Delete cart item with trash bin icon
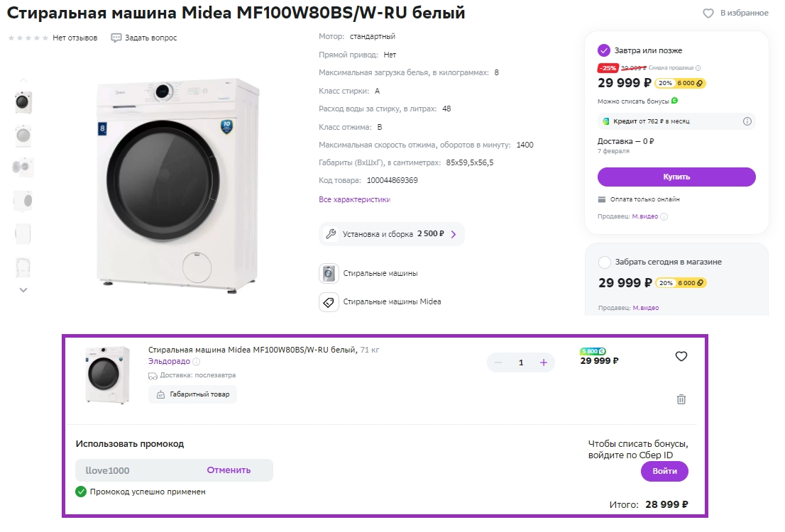The height and width of the screenshot is (532, 785). tap(681, 399)
